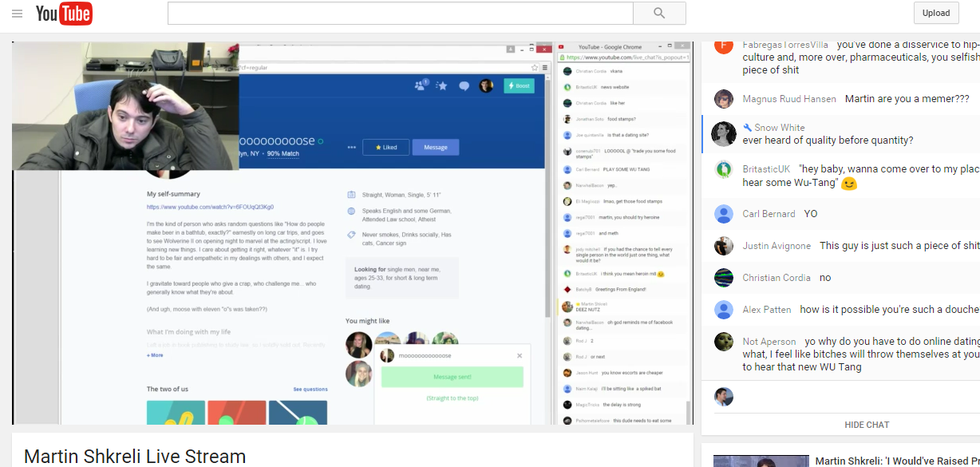Click message "ever heard of quality before quantity?"
Viewport: 980px width, 467px height.
pos(828,140)
